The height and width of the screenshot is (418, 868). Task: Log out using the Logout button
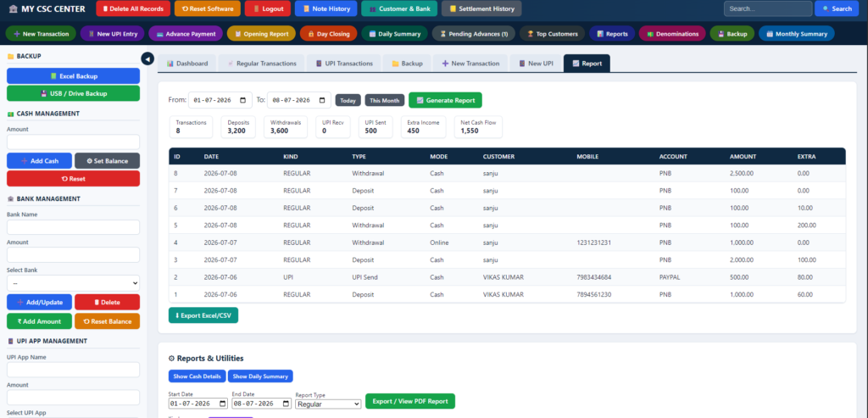tap(268, 8)
